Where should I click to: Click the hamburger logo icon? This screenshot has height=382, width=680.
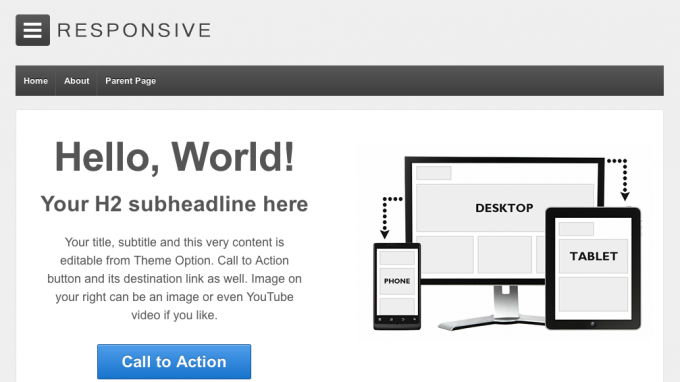[33, 30]
